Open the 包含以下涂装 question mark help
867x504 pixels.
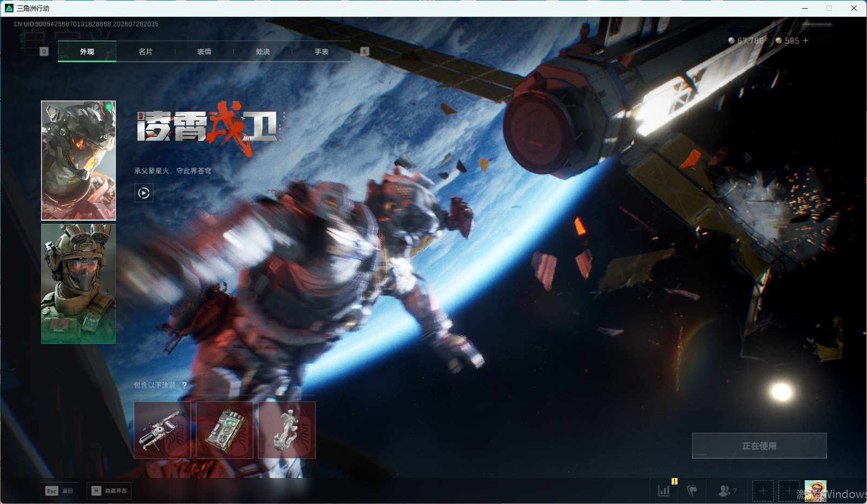185,385
